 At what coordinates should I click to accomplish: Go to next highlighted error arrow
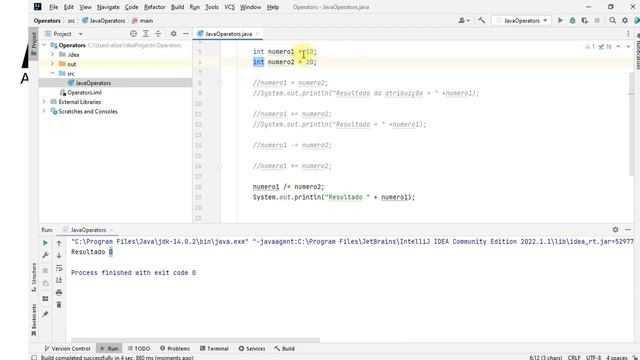(x=628, y=47)
